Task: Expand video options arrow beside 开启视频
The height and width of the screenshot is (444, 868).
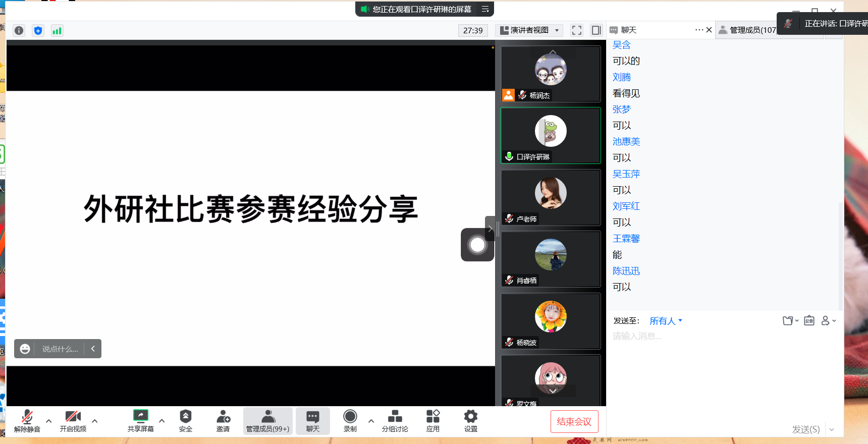Action: click(95, 421)
